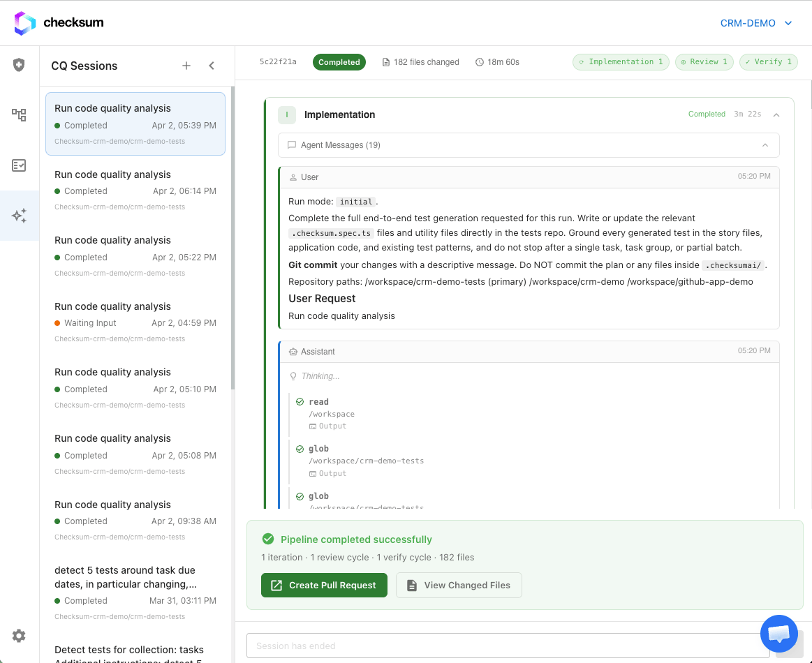Screen dimensions: 812x663
Task: Open Output under read /workspace
Action: point(328,426)
